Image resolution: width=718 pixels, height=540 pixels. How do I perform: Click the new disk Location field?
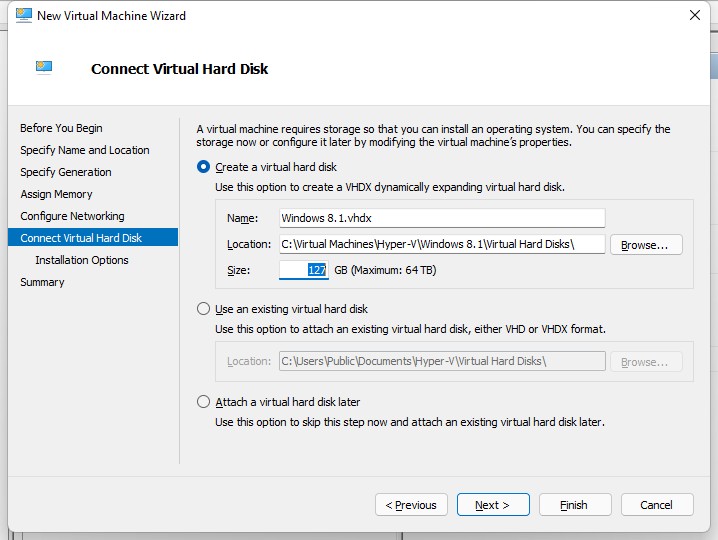442,244
